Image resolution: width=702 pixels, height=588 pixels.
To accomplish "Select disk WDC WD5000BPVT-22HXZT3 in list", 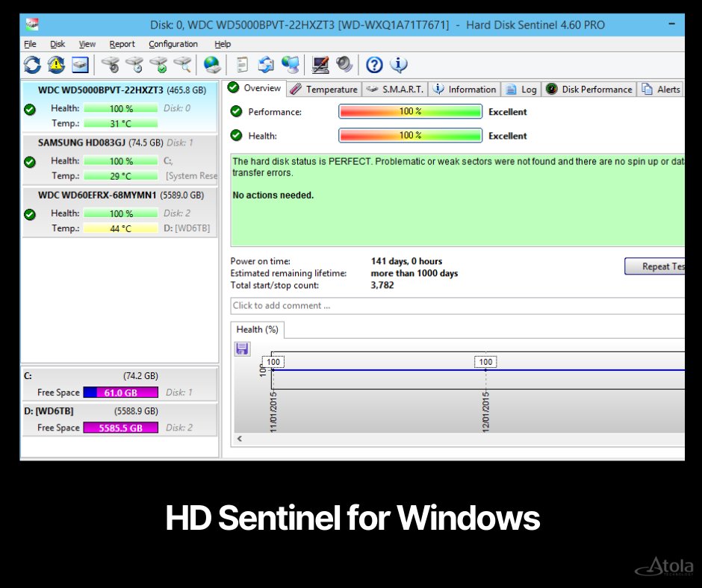I will click(x=120, y=107).
